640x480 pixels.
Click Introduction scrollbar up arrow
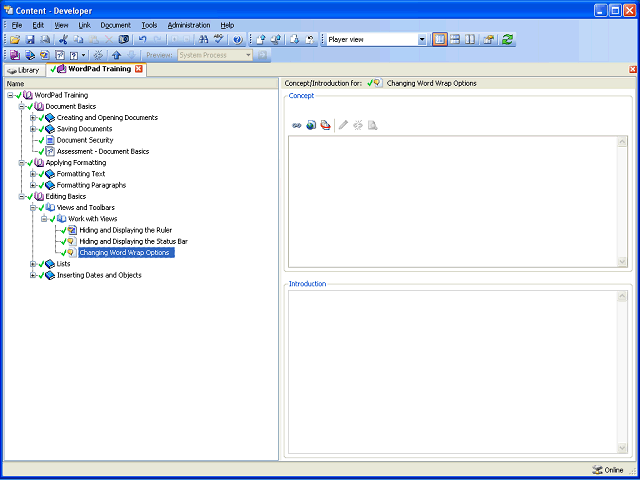tap(622, 296)
